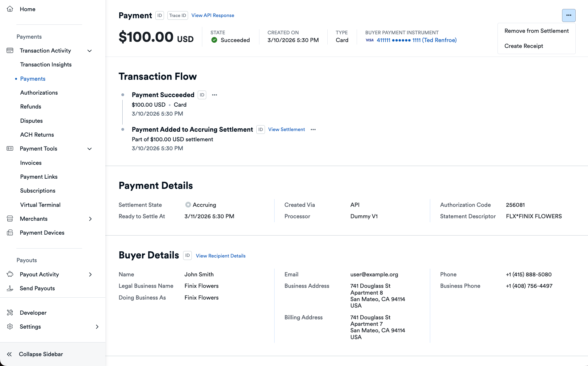Screen dimensions: 588x366
Task: Click the Merchants sidebar icon
Action: coord(10,219)
